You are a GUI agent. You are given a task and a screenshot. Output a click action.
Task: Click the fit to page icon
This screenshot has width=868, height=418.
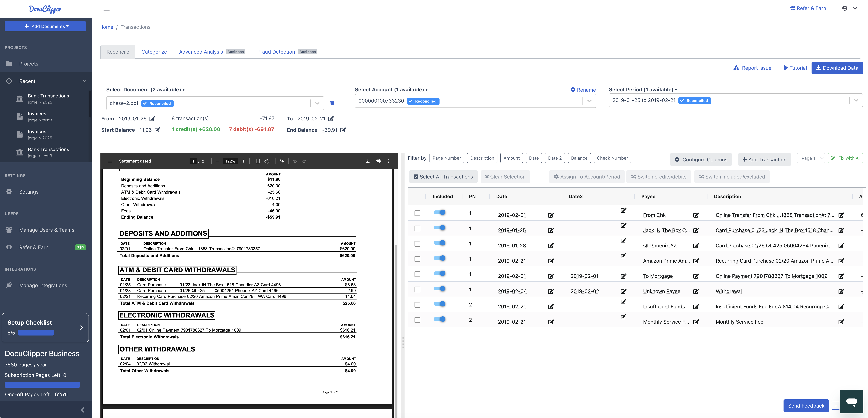258,161
